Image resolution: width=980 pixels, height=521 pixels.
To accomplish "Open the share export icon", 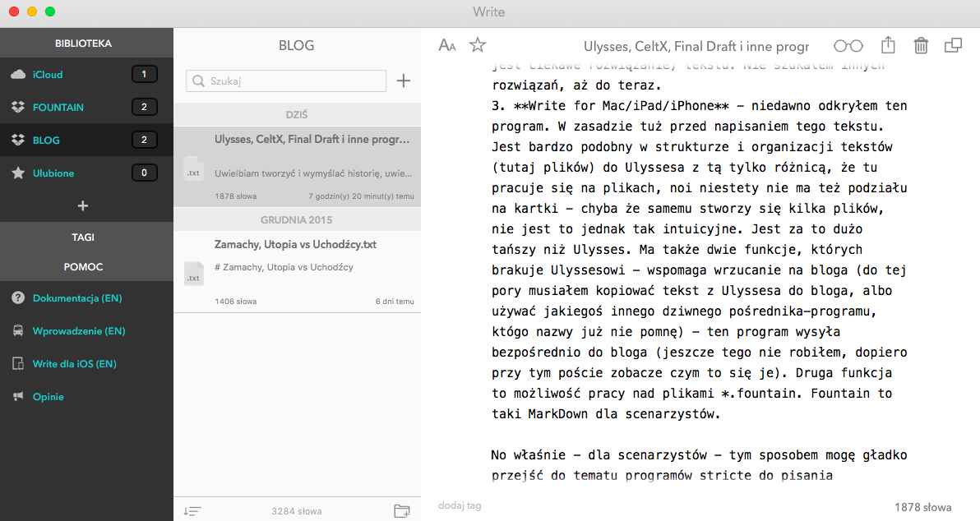I will (x=888, y=46).
